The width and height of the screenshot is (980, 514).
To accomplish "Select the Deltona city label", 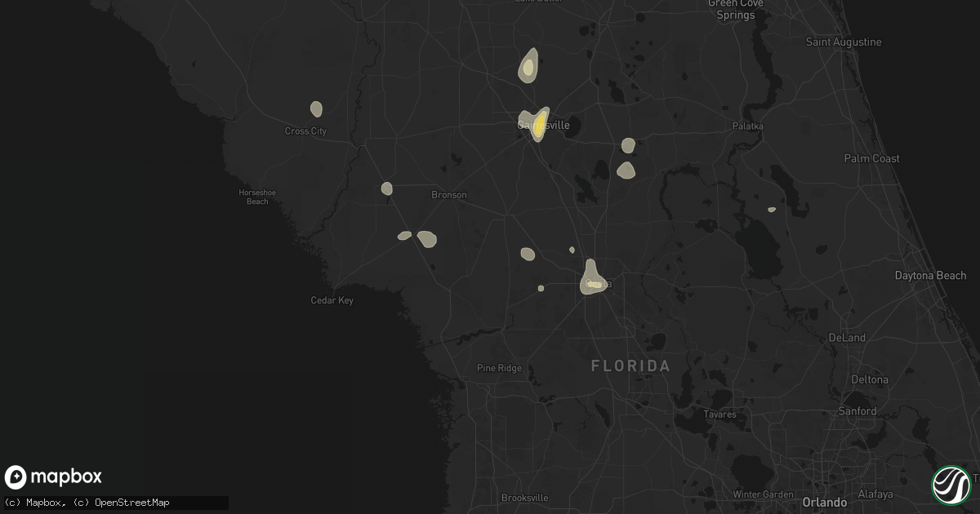I will coord(868,379).
